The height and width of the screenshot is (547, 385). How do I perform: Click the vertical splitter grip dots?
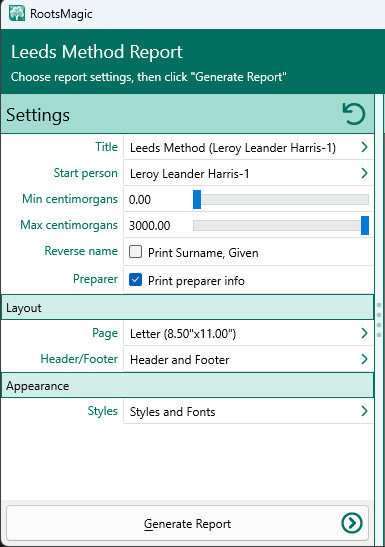click(379, 320)
